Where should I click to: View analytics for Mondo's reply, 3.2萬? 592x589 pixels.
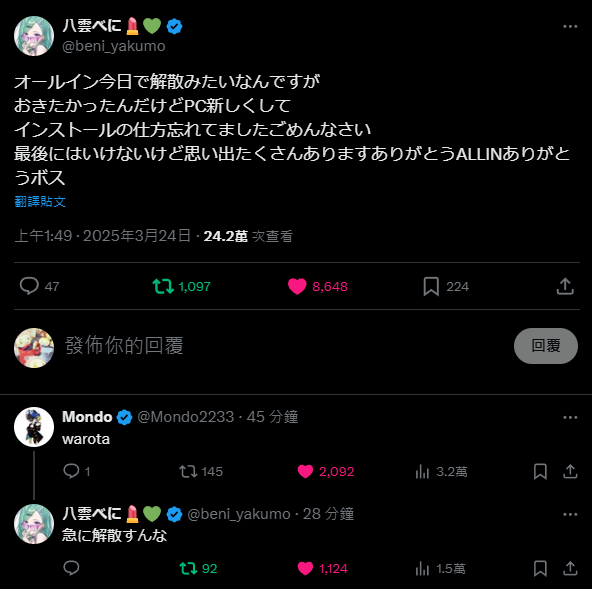pos(422,472)
